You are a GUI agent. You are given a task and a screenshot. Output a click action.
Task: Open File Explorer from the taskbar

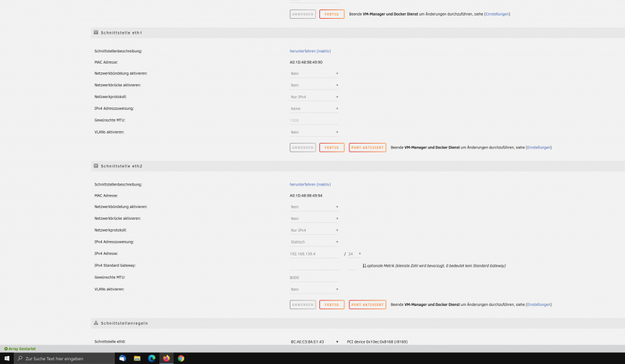tap(137, 358)
